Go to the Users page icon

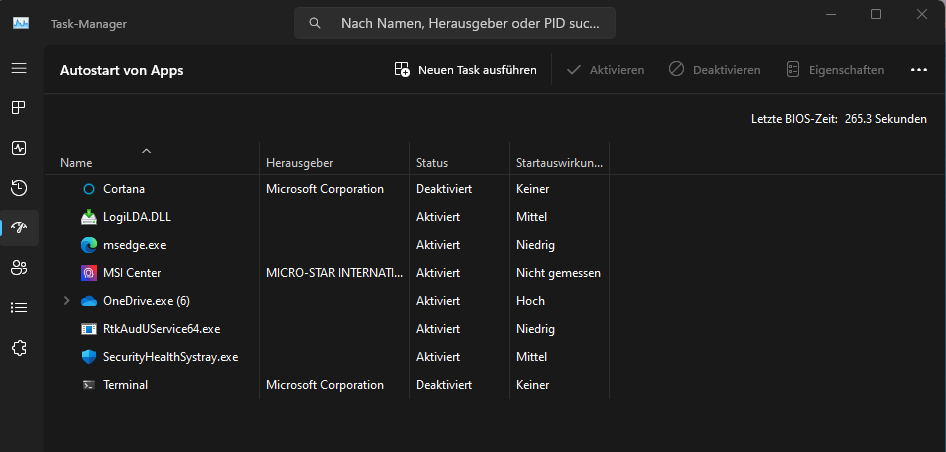coord(19,267)
